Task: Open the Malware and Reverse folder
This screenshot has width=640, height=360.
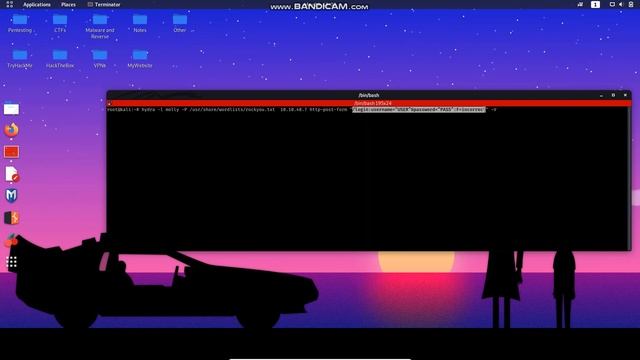Action: 100,26
